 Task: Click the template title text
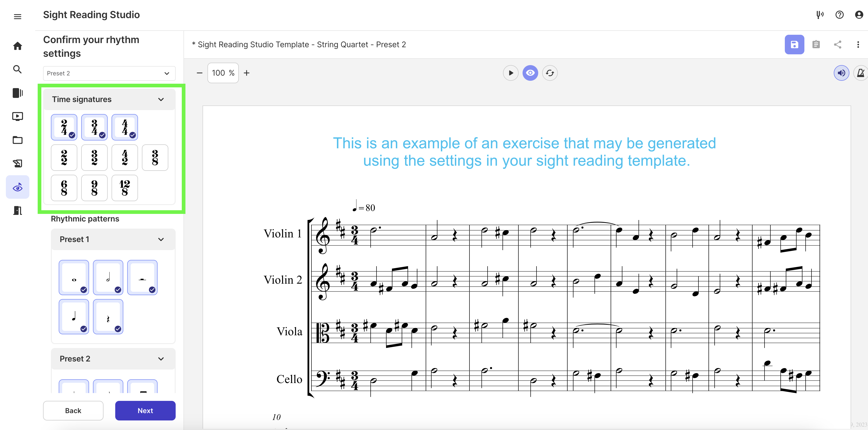click(298, 45)
